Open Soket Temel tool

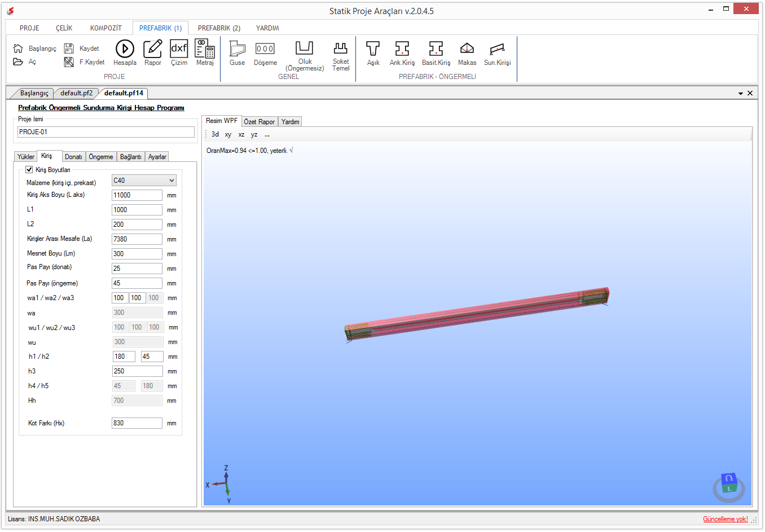tap(341, 56)
